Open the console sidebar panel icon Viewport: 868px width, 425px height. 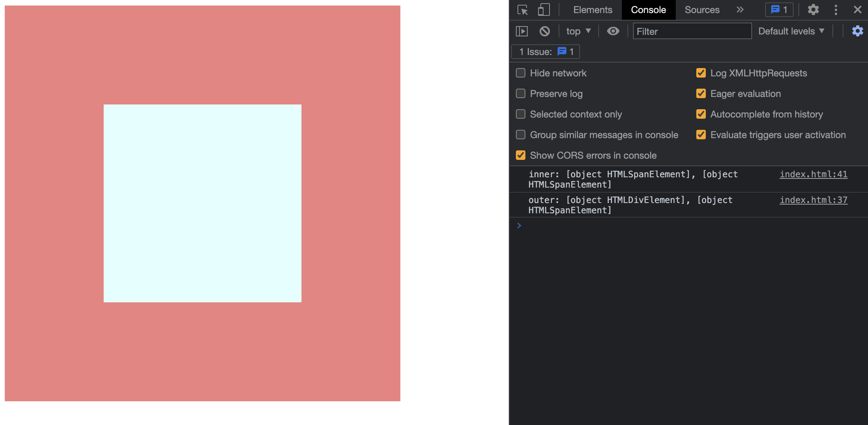point(521,31)
